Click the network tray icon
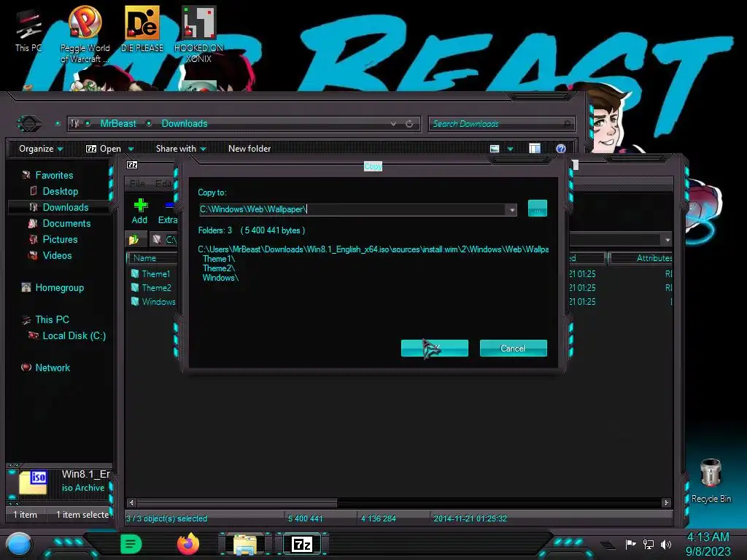 648,544
